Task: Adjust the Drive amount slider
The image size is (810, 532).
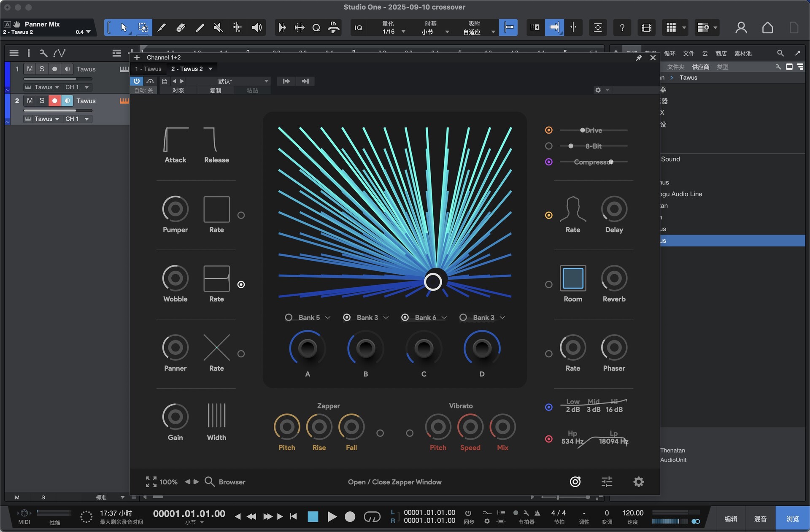Action: [594, 130]
